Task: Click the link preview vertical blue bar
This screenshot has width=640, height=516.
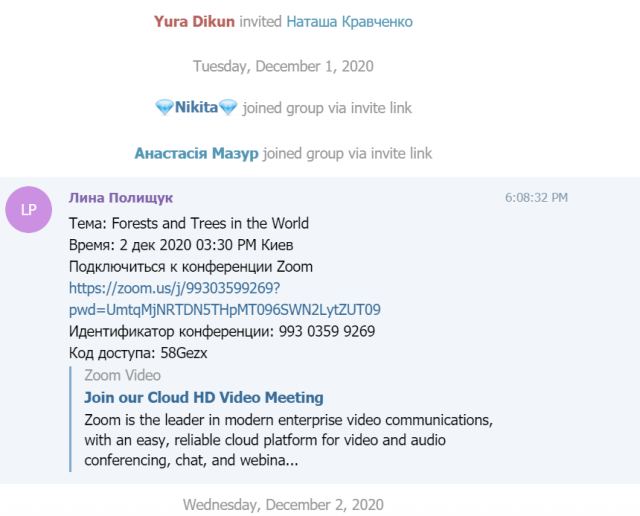Action: 70,419
